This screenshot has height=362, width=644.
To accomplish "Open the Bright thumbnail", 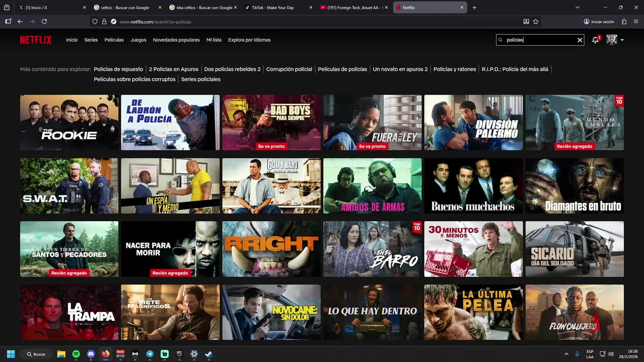I will [x=272, y=249].
